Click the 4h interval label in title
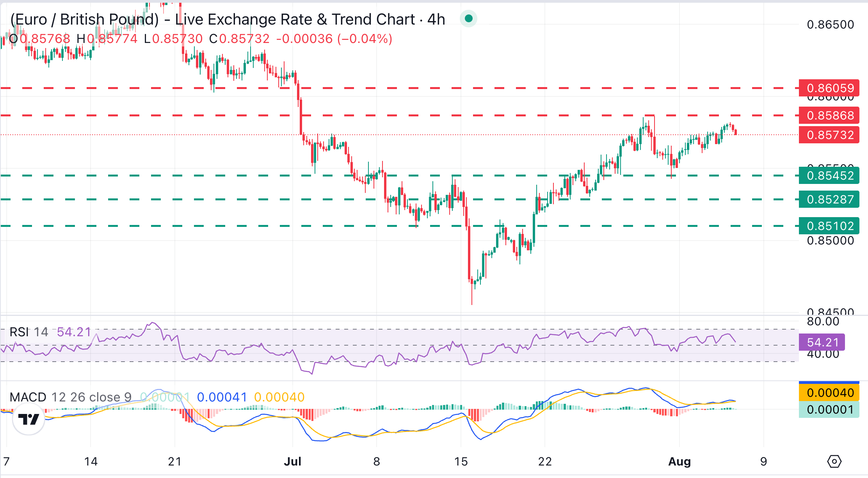The image size is (868, 478). pos(436,20)
